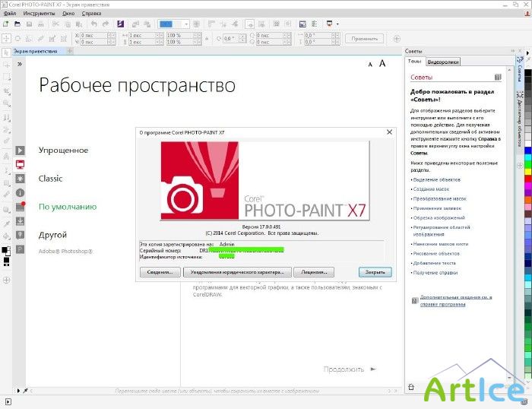The image size is (532, 409).
Task: Click the Workspace monitor icon in welcome sidebar
Action: tap(21, 164)
